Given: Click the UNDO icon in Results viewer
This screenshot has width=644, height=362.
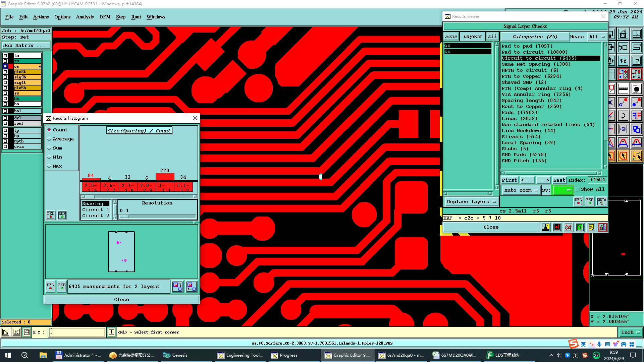Looking at the screenshot, I should pyautogui.click(x=601, y=201).
